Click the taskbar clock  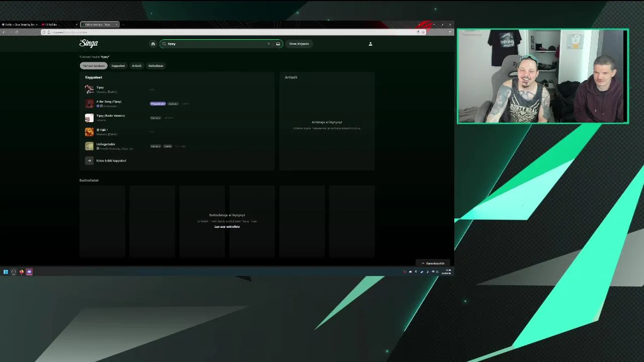coord(446,272)
